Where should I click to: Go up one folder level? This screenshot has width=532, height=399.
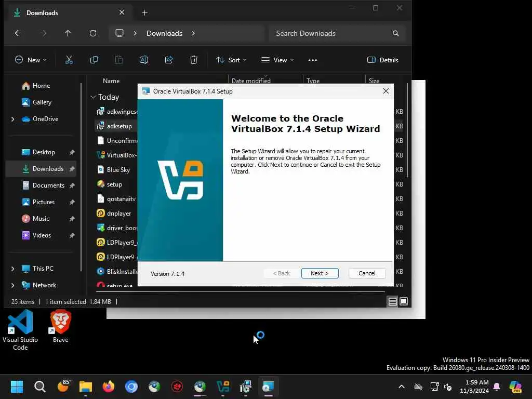pyautogui.click(x=68, y=33)
